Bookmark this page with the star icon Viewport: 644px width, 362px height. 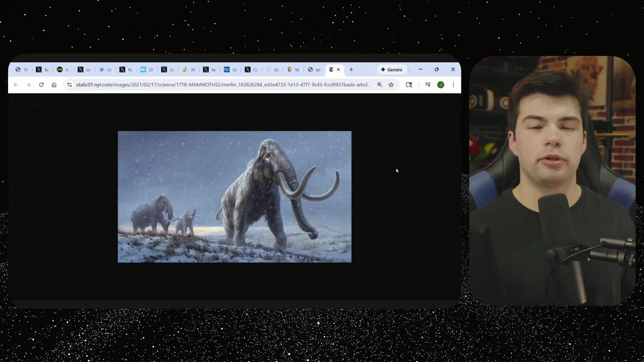(x=391, y=85)
